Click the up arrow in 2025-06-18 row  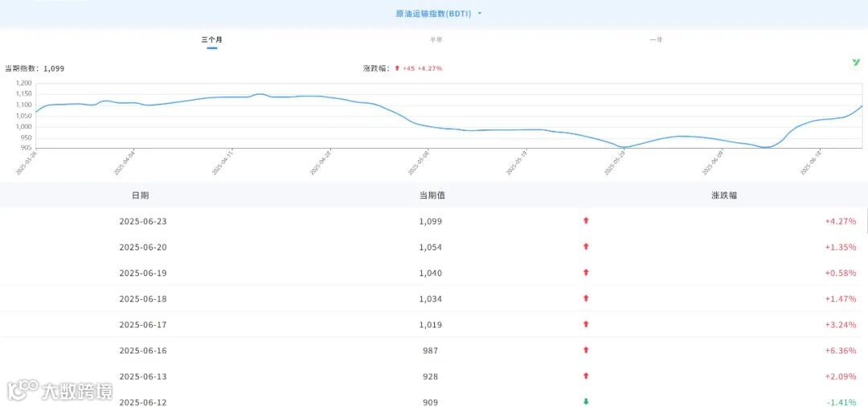(586, 298)
